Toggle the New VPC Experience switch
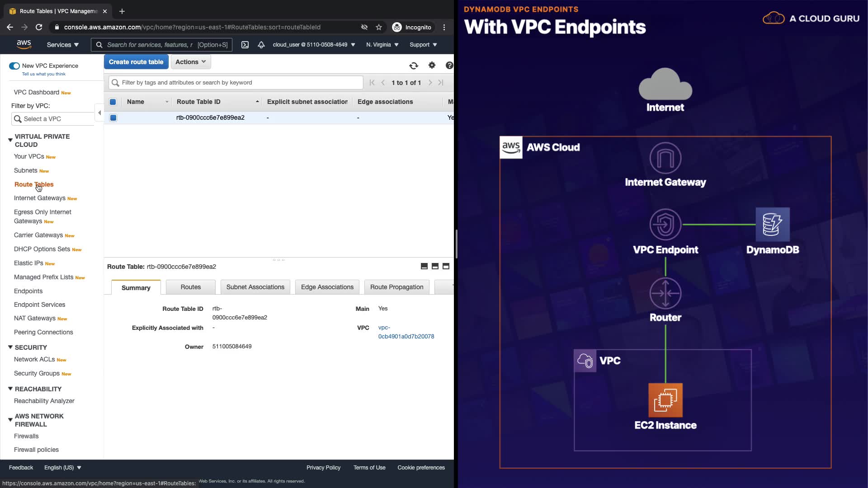This screenshot has width=868, height=488. [14, 66]
